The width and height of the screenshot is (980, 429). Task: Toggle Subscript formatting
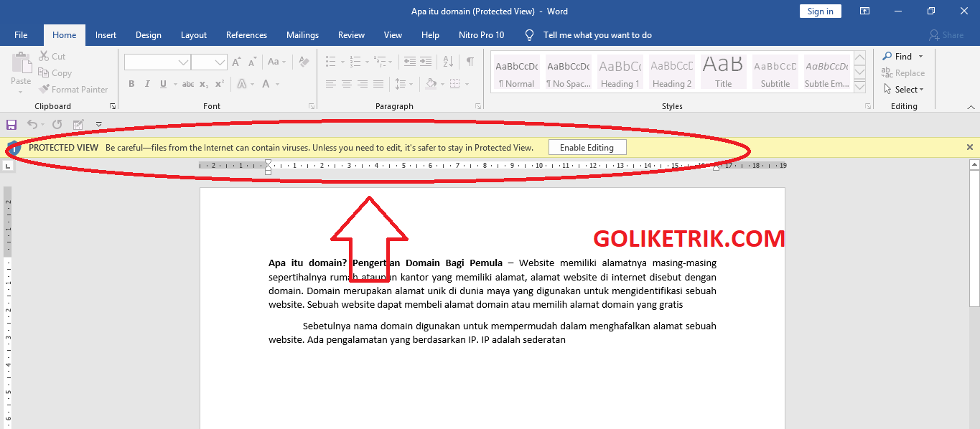pyautogui.click(x=204, y=84)
